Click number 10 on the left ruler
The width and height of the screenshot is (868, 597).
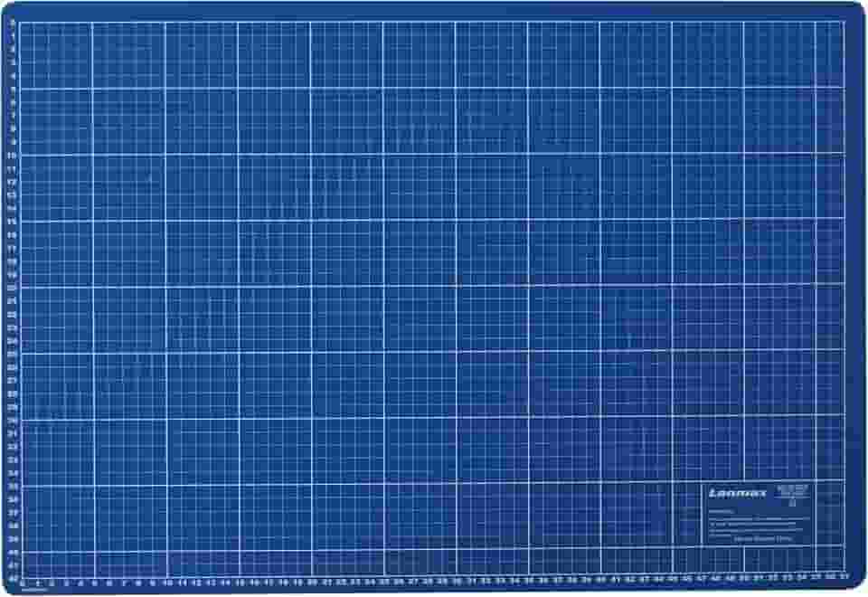(13, 156)
